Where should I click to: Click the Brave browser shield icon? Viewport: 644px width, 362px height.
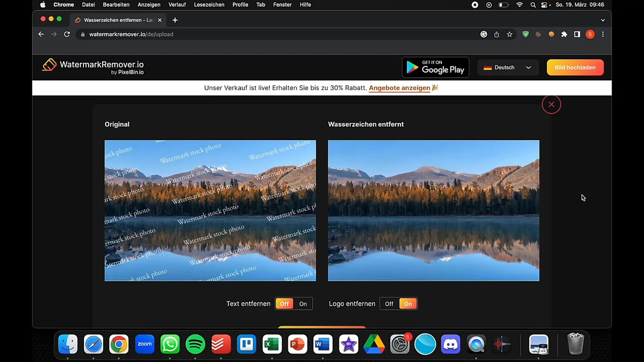point(526,34)
